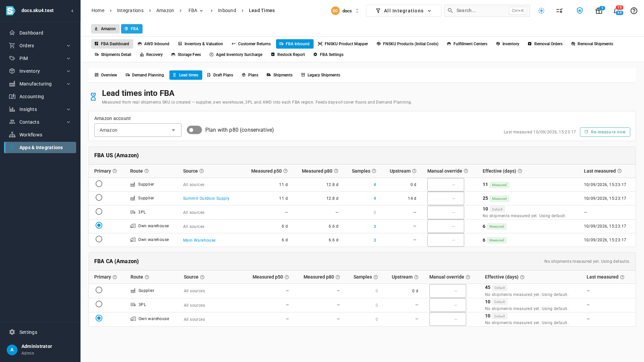Open the All Integrations filter dropdown

pyautogui.click(x=404, y=11)
